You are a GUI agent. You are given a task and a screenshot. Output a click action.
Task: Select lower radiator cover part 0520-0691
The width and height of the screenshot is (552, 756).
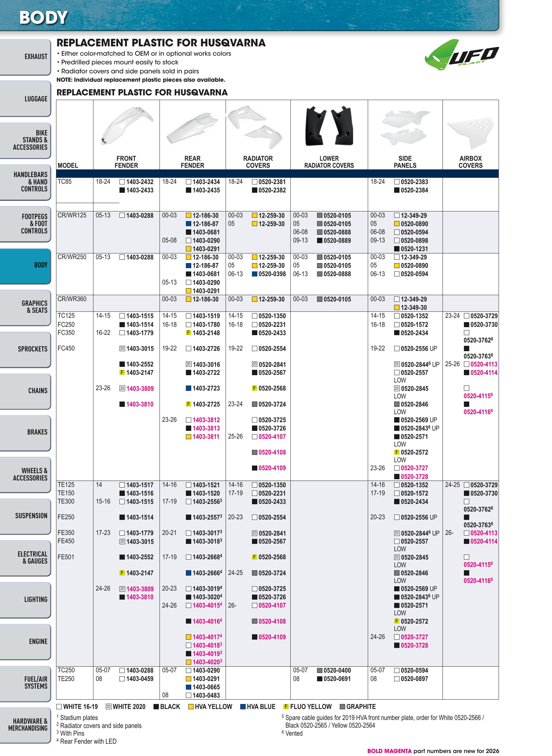tap(337, 679)
